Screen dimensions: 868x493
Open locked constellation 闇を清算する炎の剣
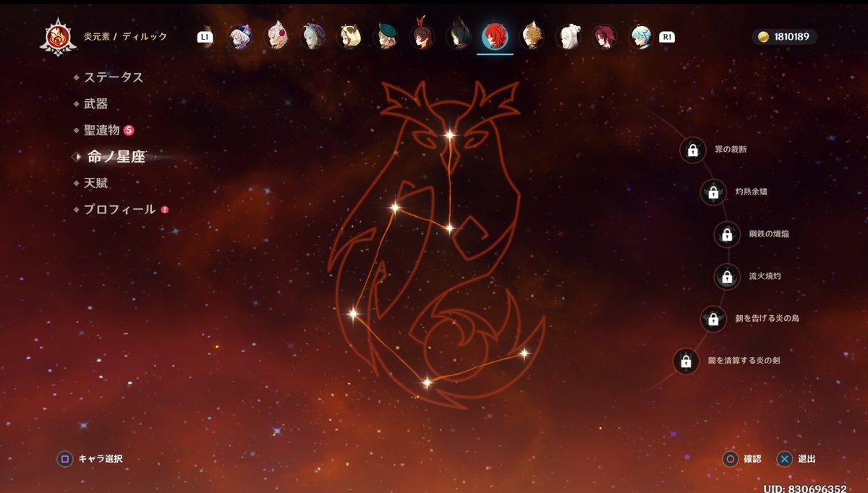[686, 361]
